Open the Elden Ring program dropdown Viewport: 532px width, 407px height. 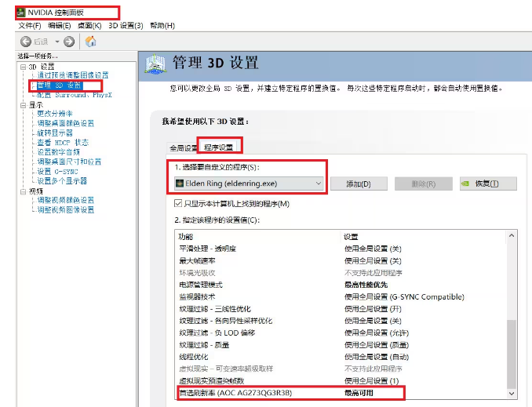point(318,184)
